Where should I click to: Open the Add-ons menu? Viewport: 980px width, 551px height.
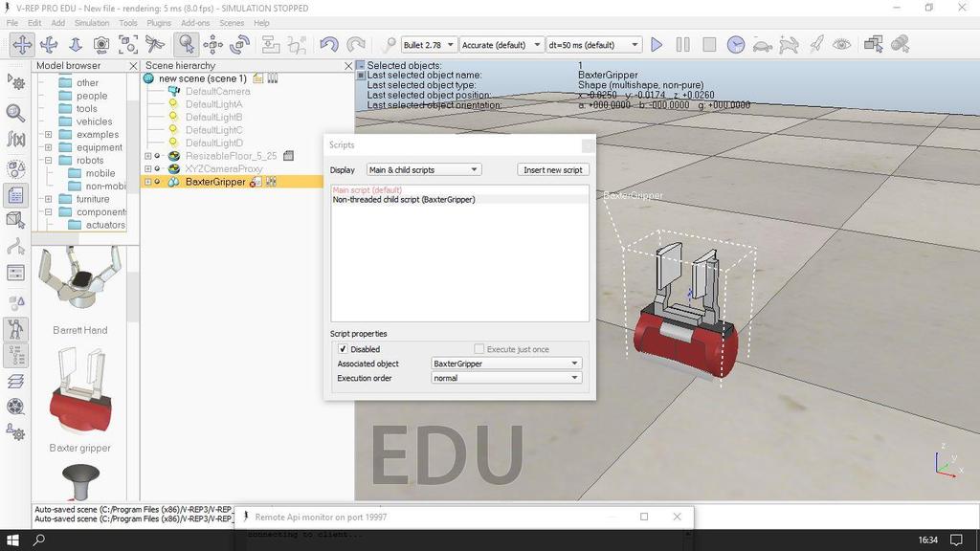pos(195,23)
